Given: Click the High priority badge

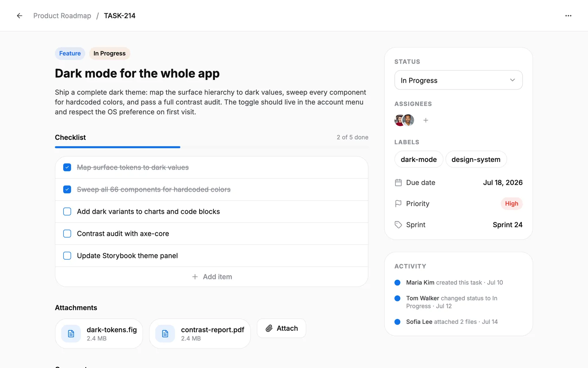Looking at the screenshot, I should click(512, 204).
